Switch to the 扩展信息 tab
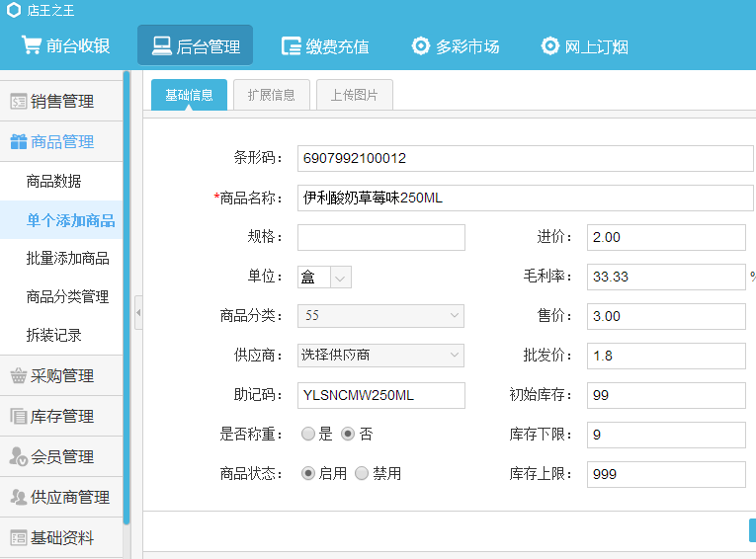The height and width of the screenshot is (559, 756). pos(272,95)
